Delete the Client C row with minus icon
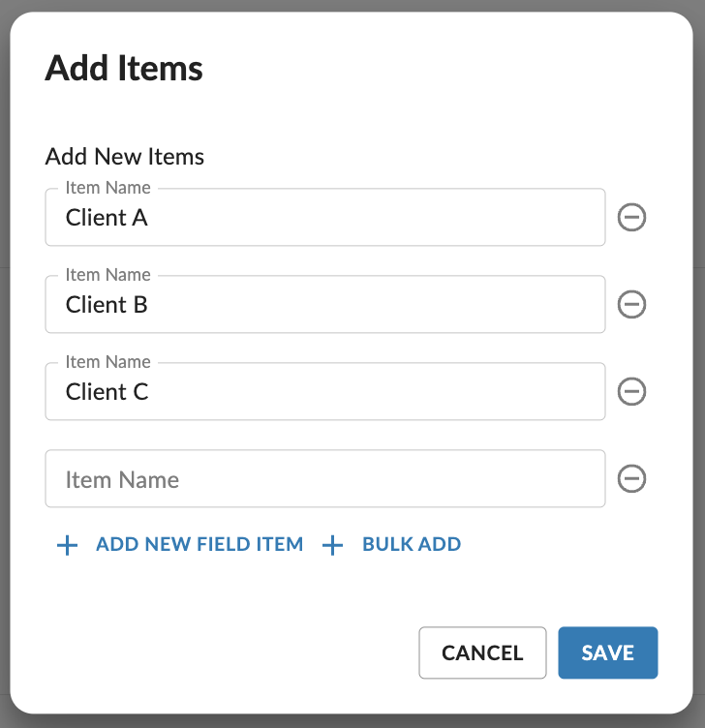 [x=631, y=391]
